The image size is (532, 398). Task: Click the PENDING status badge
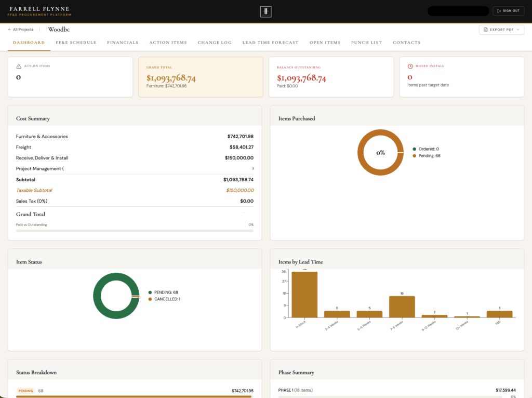pos(26,391)
